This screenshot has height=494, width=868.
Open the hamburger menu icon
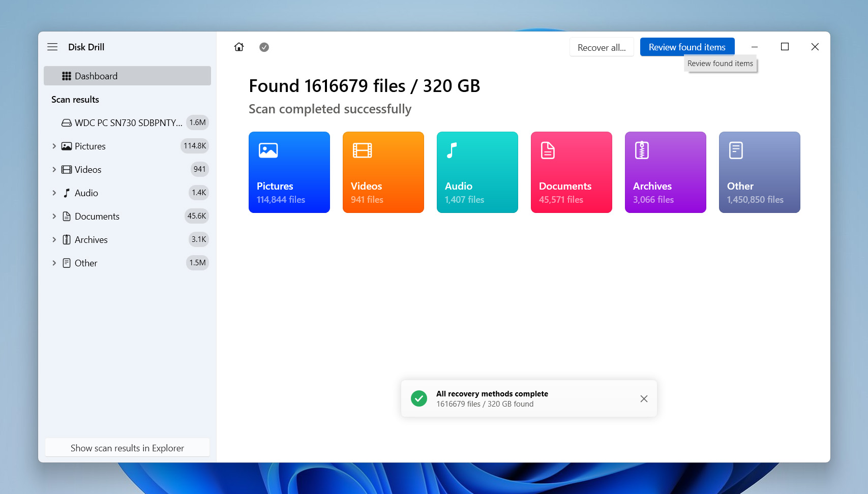(52, 47)
